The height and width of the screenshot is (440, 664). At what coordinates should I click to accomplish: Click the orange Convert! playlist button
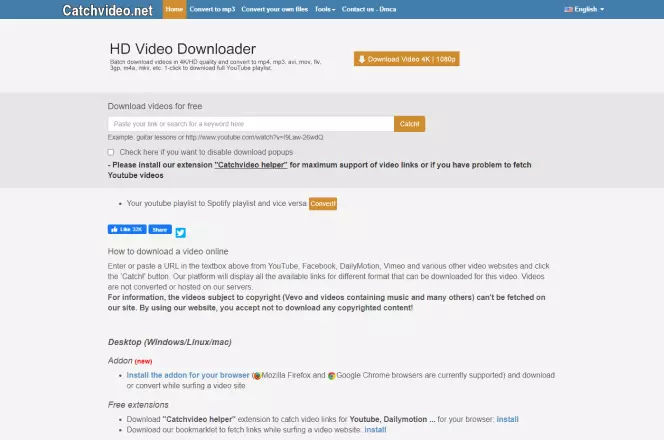(323, 204)
